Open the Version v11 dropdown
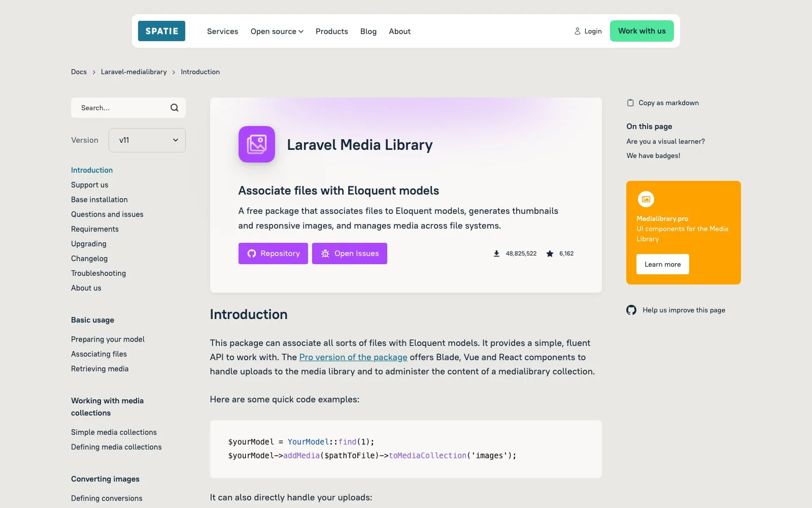Screen dimensions: 812x508 point(147,140)
